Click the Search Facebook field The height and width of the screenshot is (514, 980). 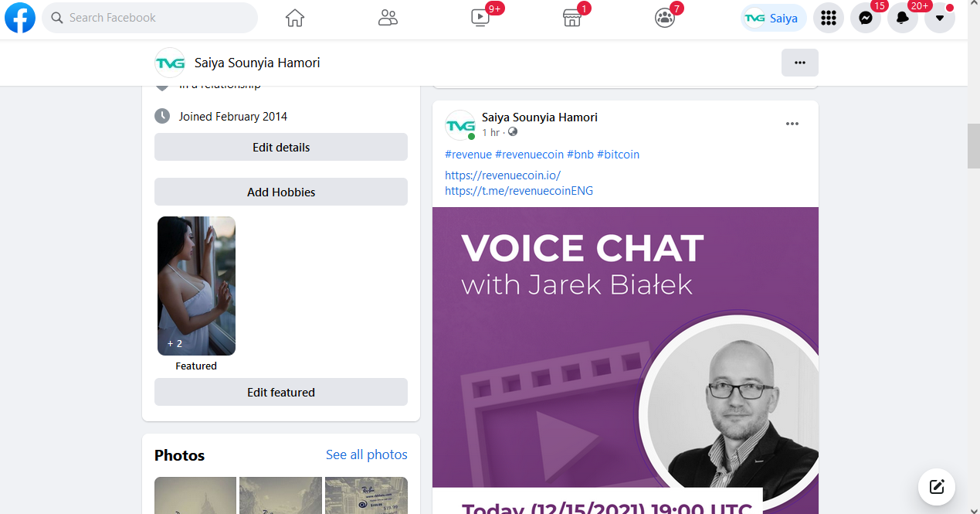(x=150, y=18)
